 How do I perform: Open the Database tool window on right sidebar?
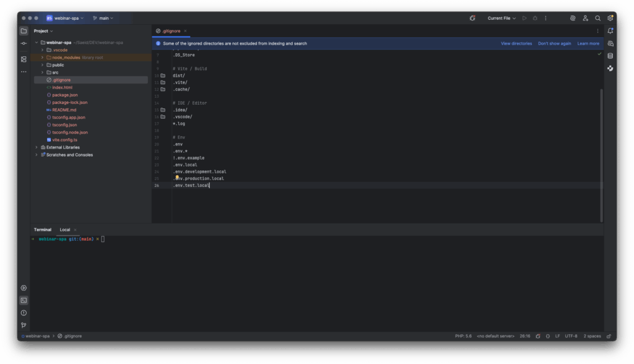tap(610, 56)
